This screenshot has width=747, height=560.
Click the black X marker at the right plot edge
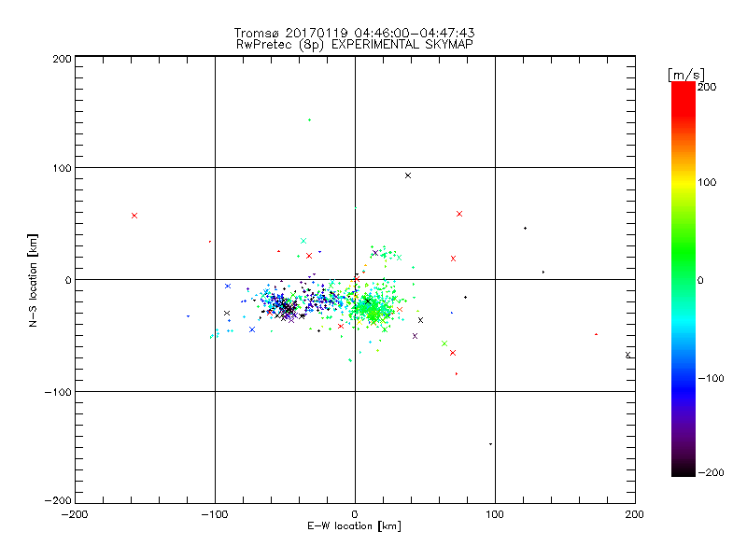pyautogui.click(x=627, y=355)
